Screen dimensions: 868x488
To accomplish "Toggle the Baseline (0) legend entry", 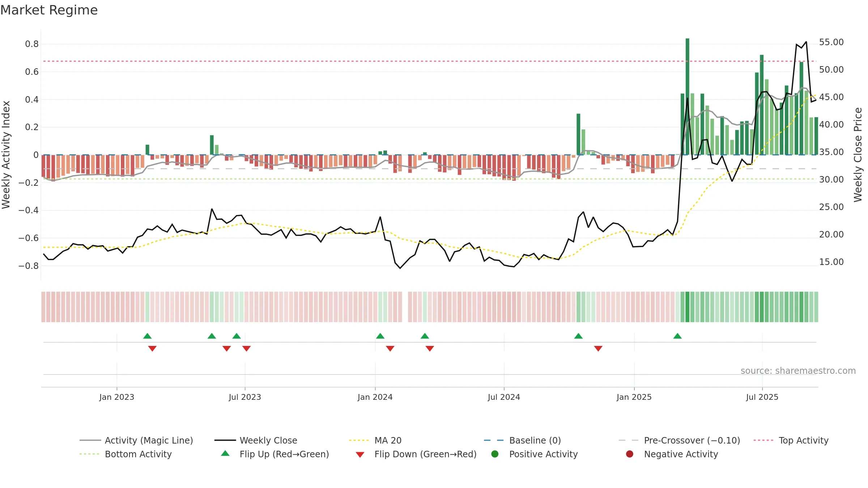I will pyautogui.click(x=522, y=440).
